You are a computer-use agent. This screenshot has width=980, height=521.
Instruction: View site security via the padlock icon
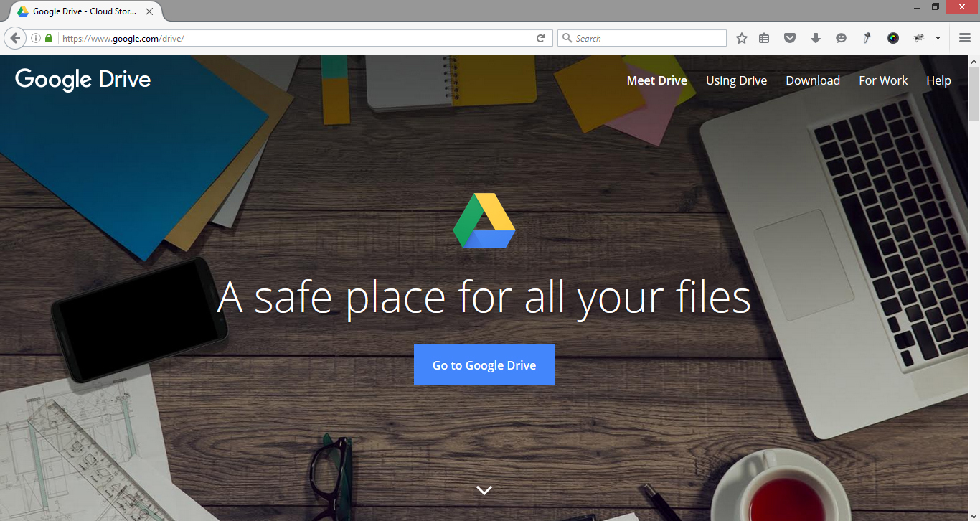48,37
